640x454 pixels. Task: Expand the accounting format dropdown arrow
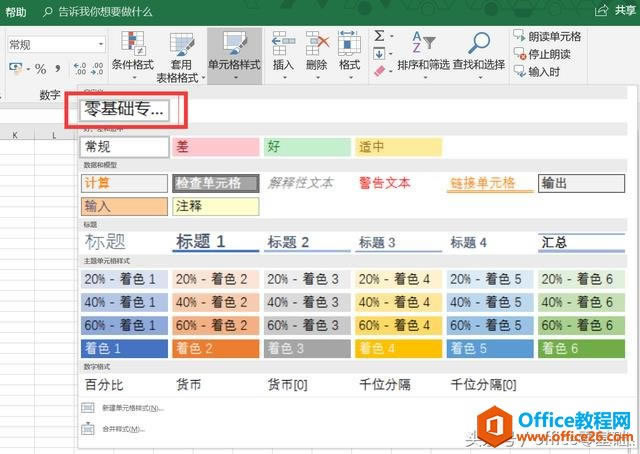pos(28,69)
